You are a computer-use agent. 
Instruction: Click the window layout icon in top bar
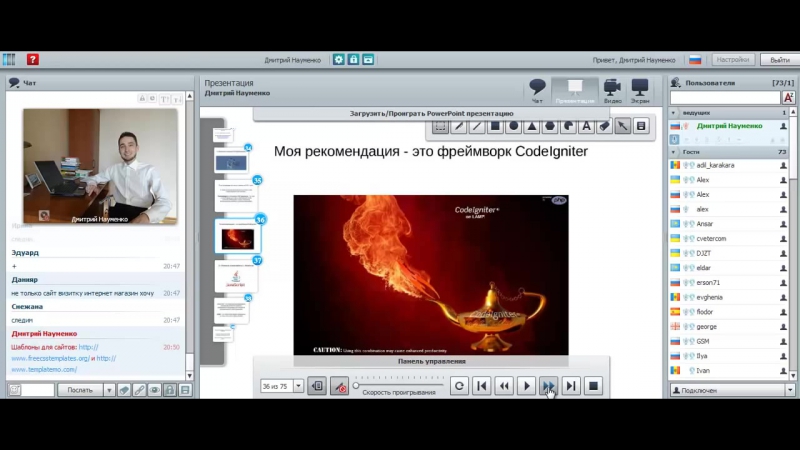tap(368, 60)
